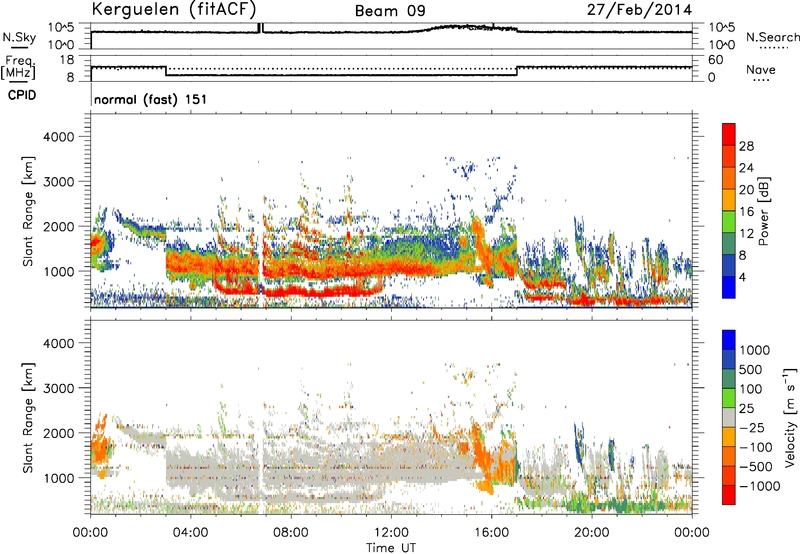Click the '4000' tick on the power panel
The image size is (800, 554).
tap(59, 137)
